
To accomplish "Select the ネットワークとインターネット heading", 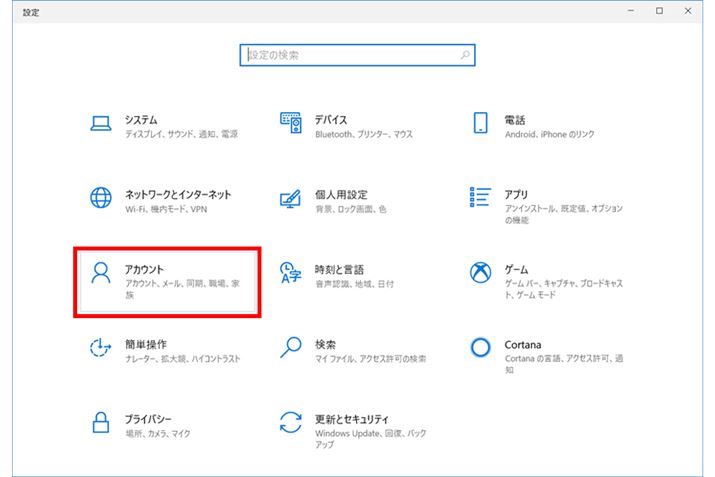I will (178, 194).
